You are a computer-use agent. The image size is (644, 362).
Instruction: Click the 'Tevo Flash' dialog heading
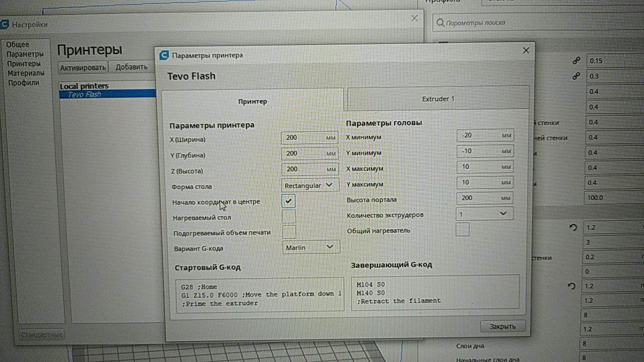(191, 76)
